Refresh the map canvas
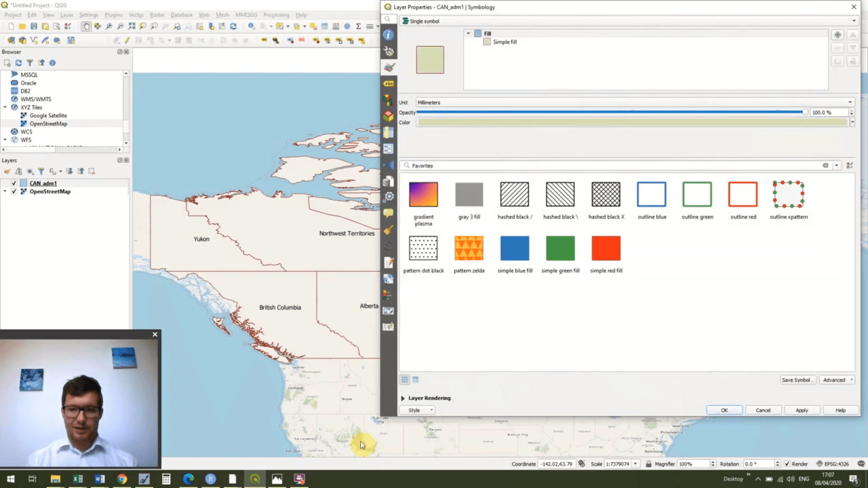Screen dimensions: 868x488 coord(233,26)
